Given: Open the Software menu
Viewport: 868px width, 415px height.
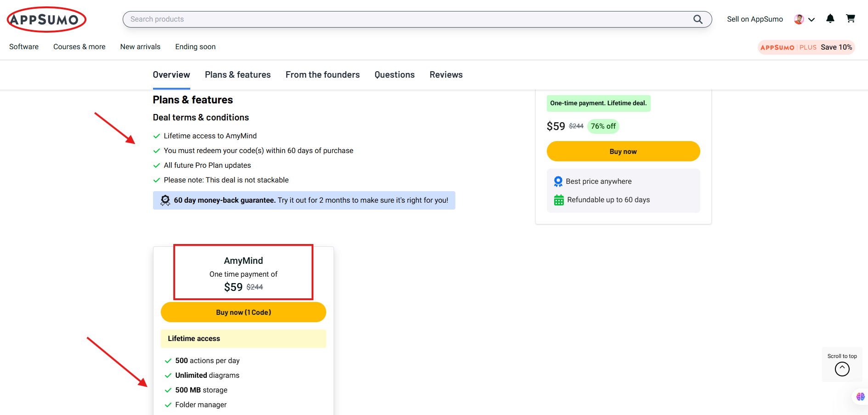Looking at the screenshot, I should click(24, 47).
